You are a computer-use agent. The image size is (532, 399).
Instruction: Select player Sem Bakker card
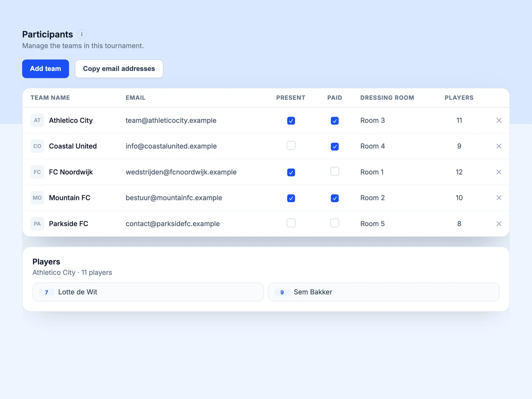click(384, 292)
